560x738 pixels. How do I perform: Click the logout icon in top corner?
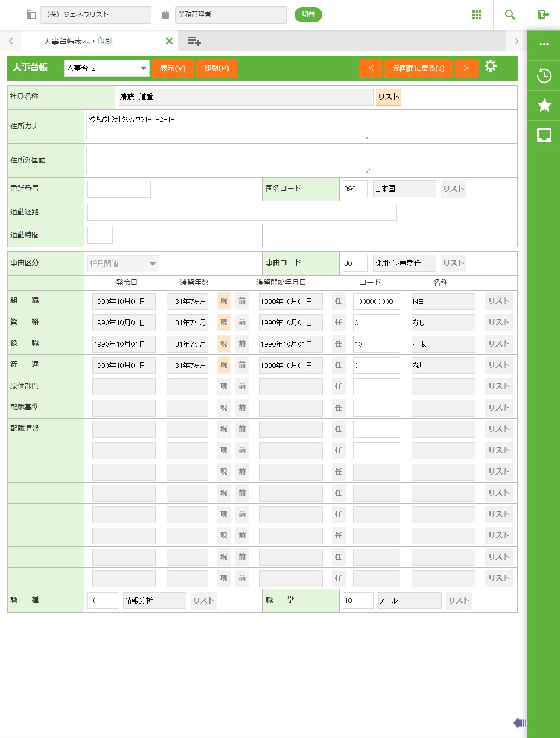[543, 15]
